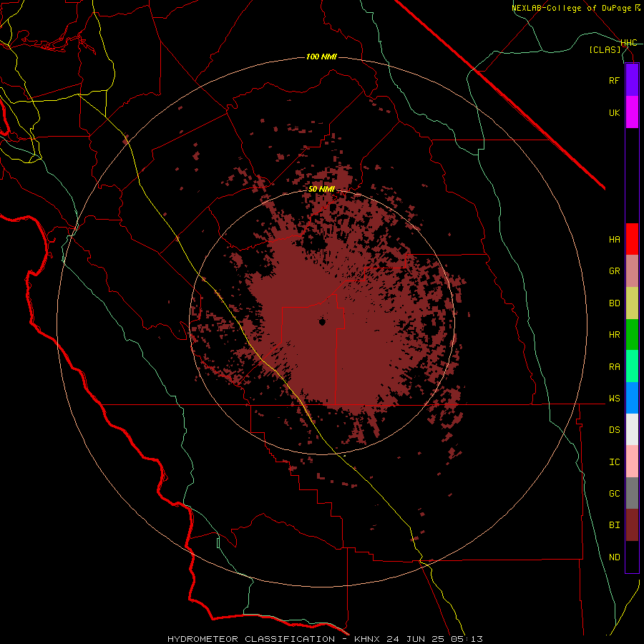Click the ND legend label
Image resolution: width=644 pixels, height=644 pixels.
[x=614, y=557]
